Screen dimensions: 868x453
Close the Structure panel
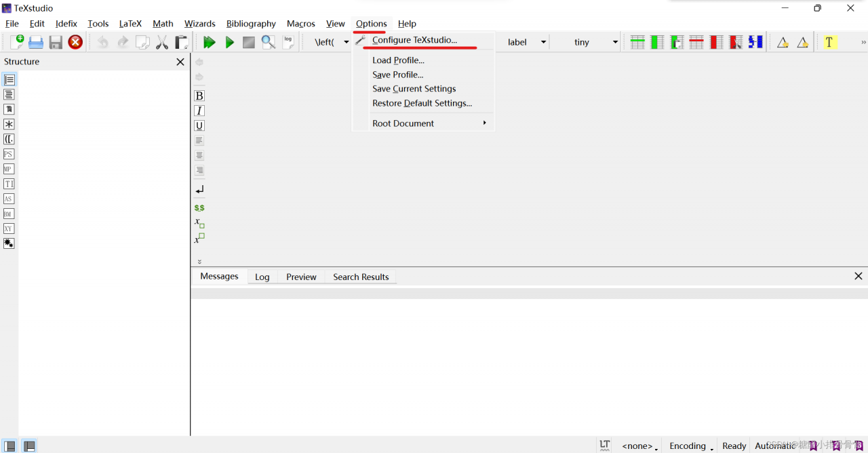[180, 62]
